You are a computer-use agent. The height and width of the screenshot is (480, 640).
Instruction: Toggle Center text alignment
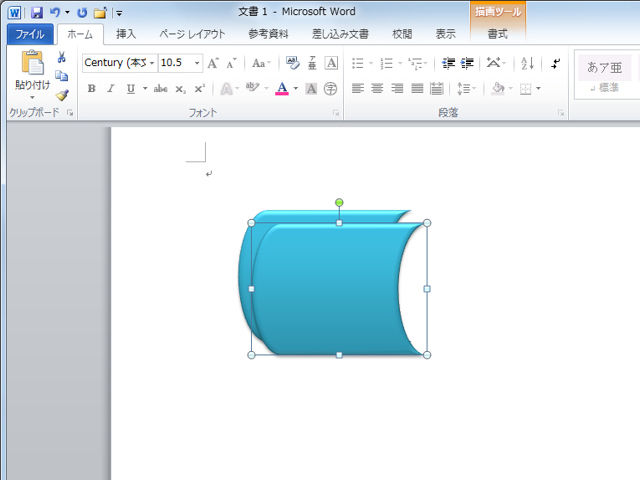[377, 88]
